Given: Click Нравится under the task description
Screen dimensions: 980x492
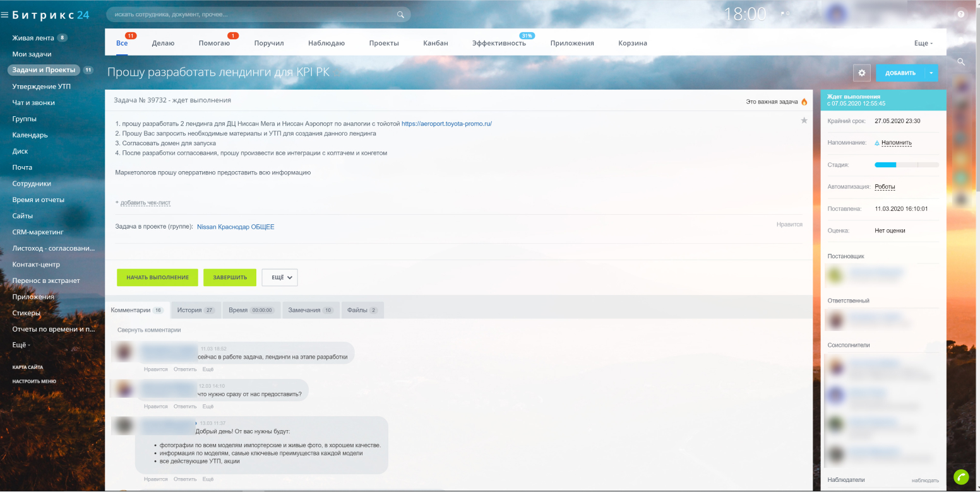Looking at the screenshot, I should [x=789, y=224].
